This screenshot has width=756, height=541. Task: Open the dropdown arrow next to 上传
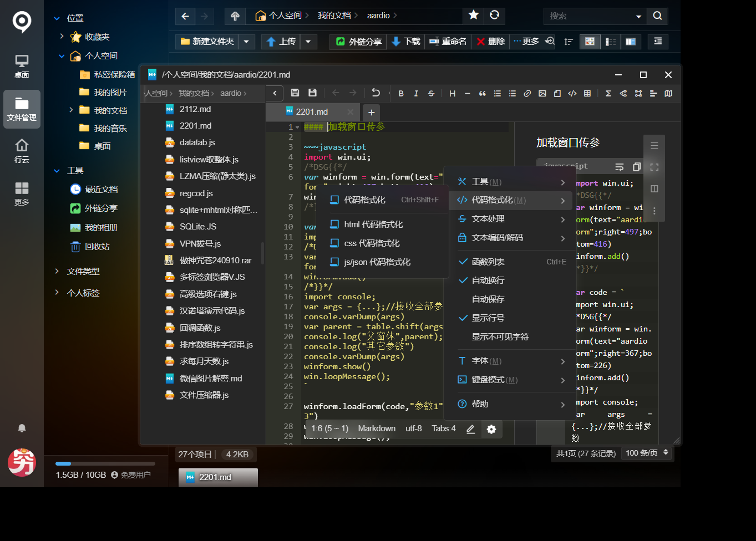[308, 42]
